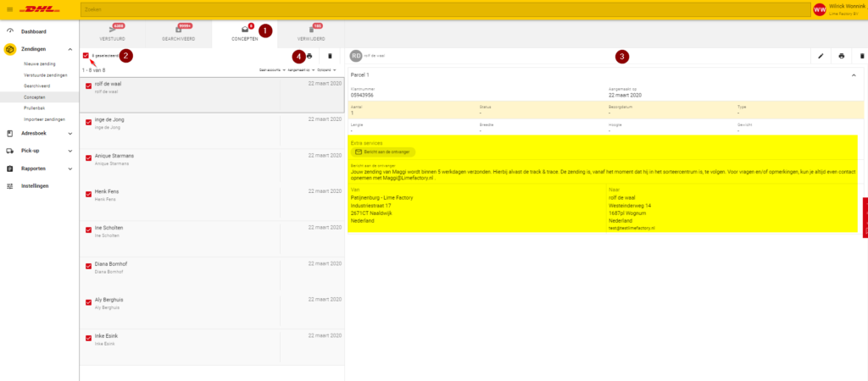Switch to the Verstuurd tab
868x381 pixels.
(112, 33)
